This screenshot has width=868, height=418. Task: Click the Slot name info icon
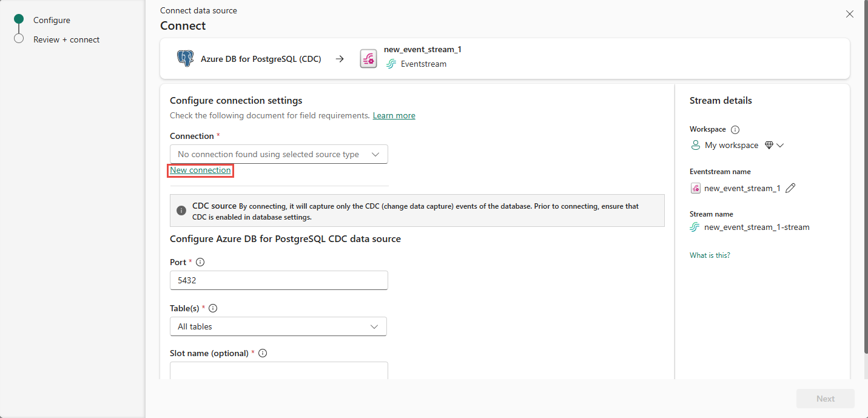[x=263, y=353]
